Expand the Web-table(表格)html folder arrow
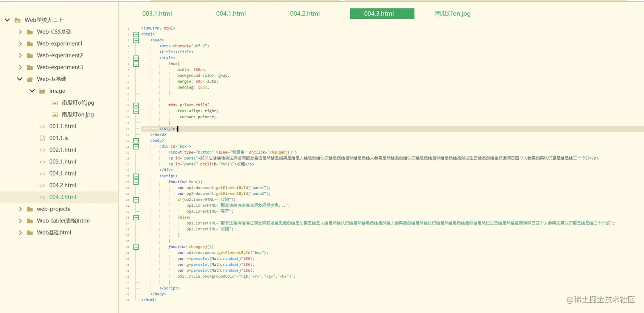644x313 pixels. point(20,221)
